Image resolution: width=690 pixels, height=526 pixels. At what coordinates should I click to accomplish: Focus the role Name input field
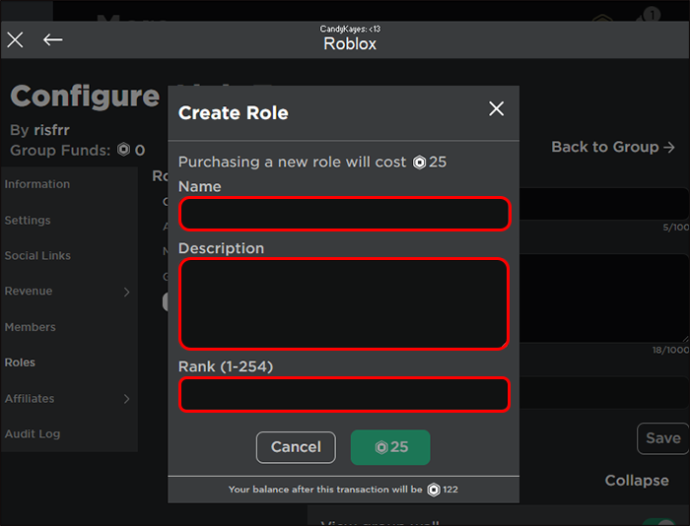coord(345,214)
